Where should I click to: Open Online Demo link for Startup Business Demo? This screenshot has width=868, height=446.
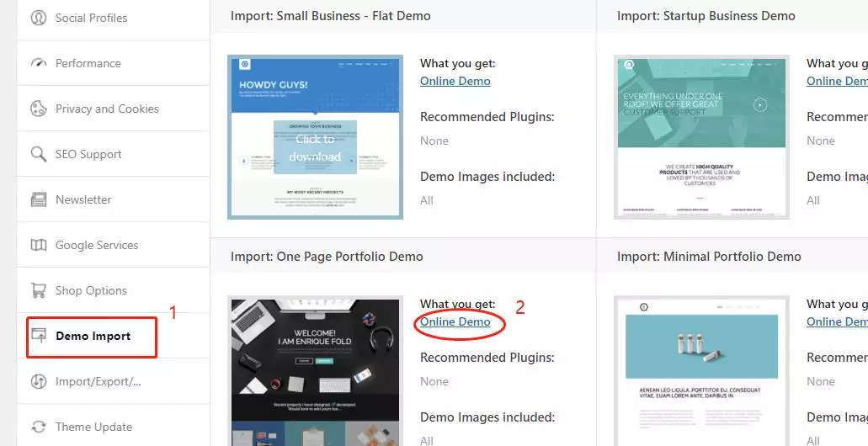[837, 81]
